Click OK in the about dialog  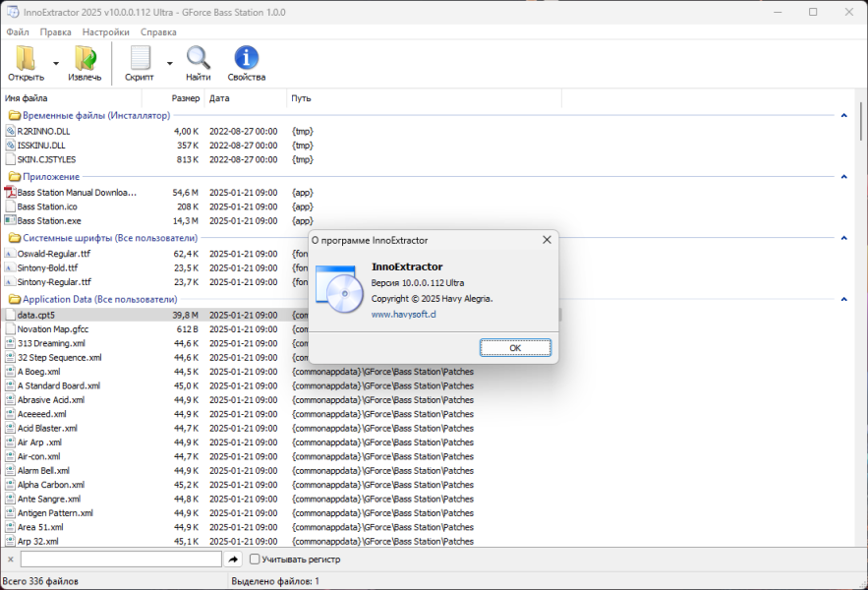(515, 348)
